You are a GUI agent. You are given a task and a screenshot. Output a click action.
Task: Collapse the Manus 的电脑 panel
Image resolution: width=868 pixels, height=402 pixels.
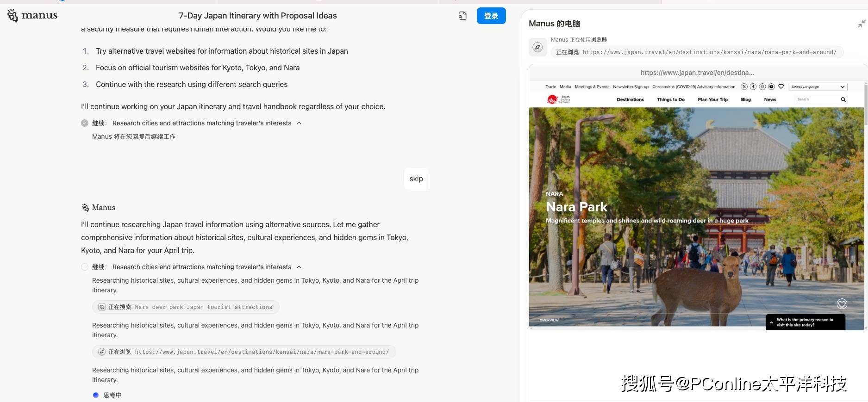862,24
